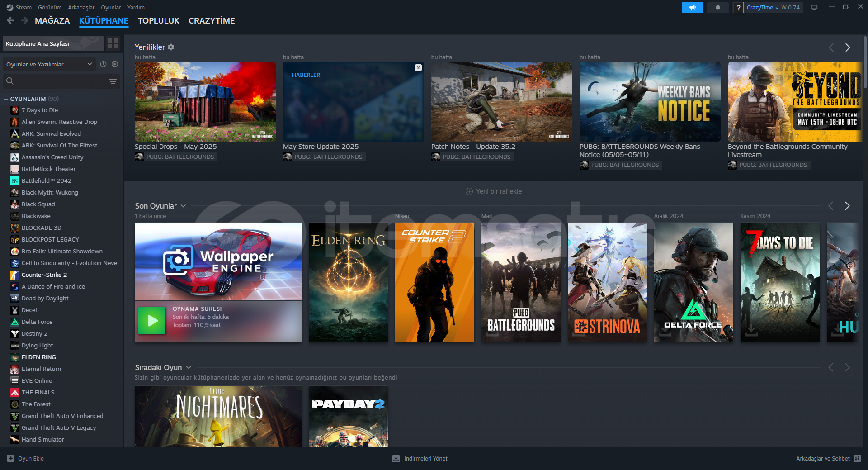Image resolution: width=868 pixels, height=470 pixels.
Task: Click İndirmeleri Yönet link
Action: (x=426, y=458)
